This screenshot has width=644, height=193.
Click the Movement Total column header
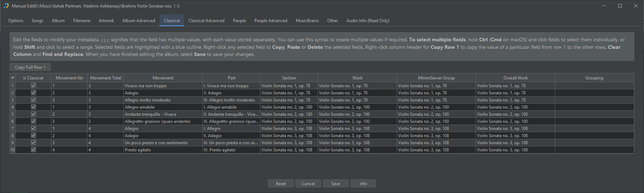point(106,78)
